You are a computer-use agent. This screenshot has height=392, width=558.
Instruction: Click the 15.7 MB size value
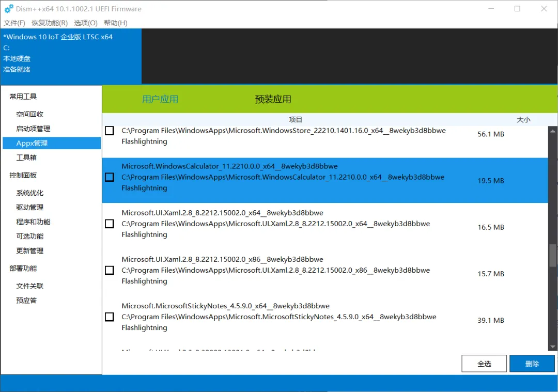point(491,274)
